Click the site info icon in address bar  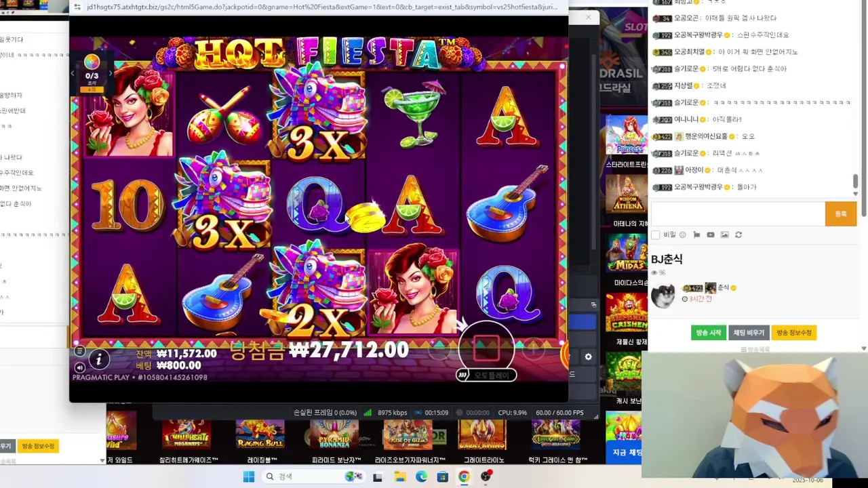pyautogui.click(x=77, y=7)
